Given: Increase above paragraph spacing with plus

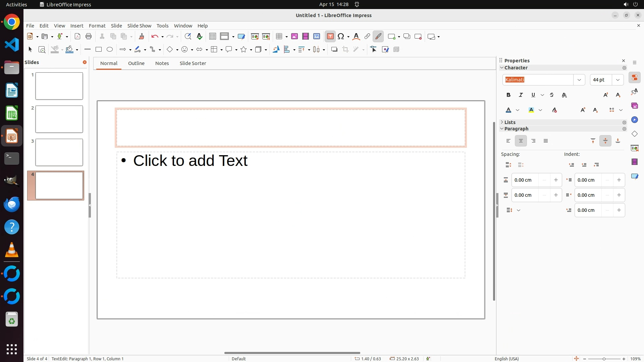Looking at the screenshot, I should 556,180.
